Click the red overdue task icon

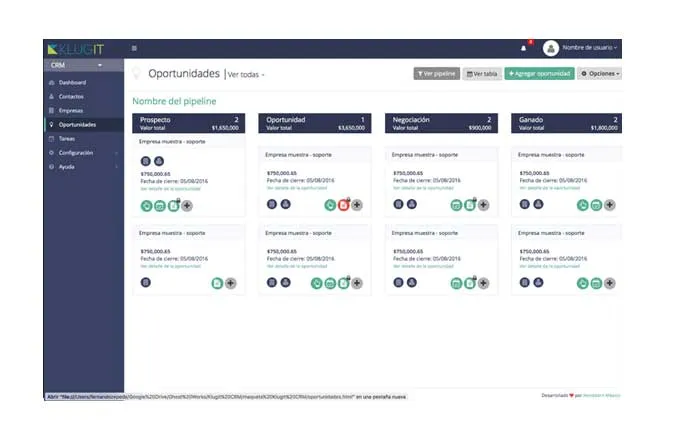point(343,205)
